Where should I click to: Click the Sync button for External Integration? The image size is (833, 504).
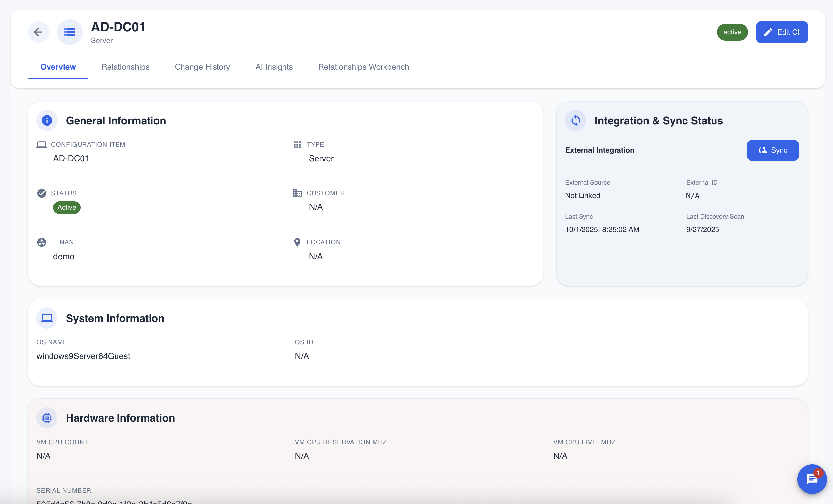[x=773, y=150]
